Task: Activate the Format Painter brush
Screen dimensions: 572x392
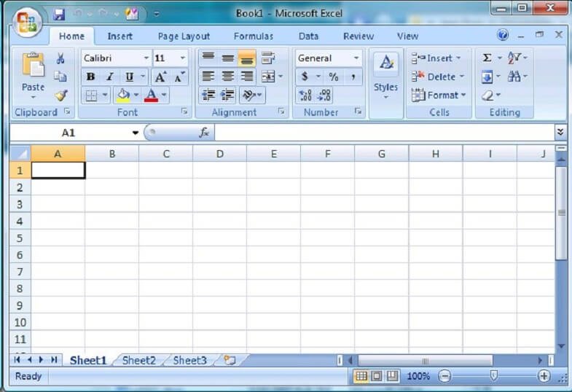Action: [x=61, y=95]
